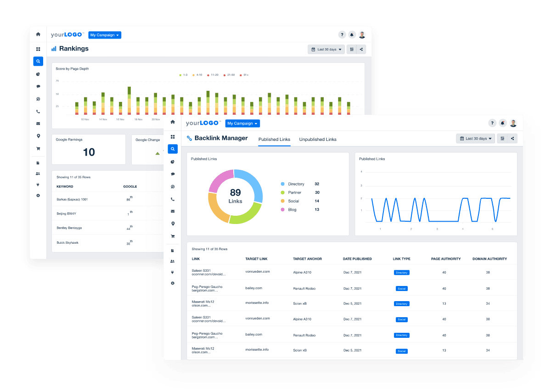Open the Last 30 days selector on the Rankings page

[326, 49]
